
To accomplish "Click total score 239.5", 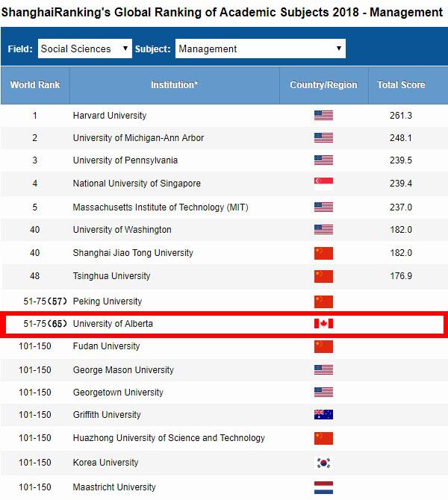I will (401, 160).
